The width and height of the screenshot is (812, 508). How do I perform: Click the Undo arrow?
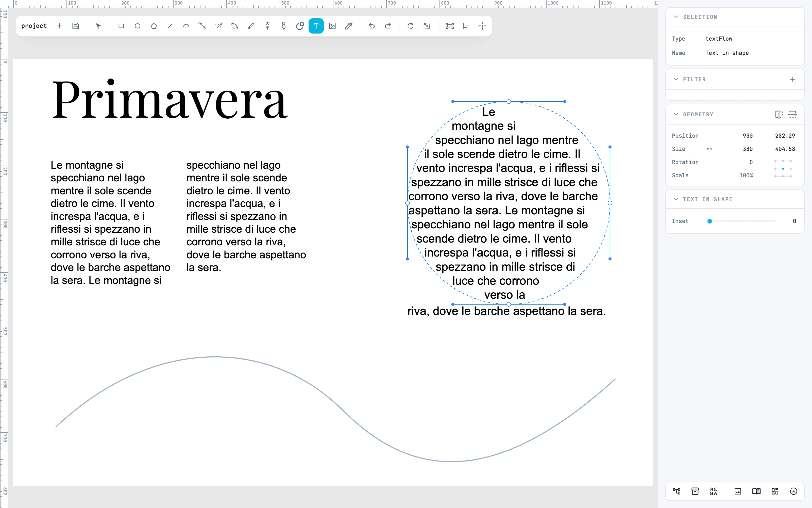[371, 26]
